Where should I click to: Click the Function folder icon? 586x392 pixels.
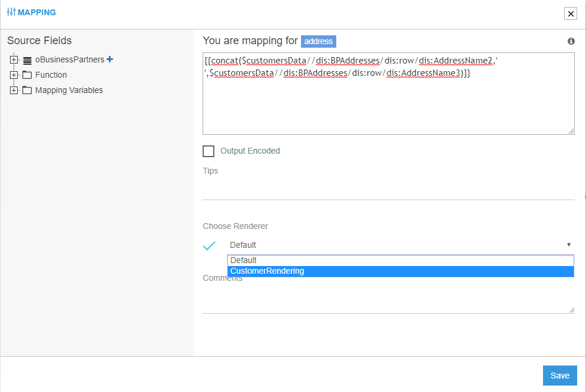pyautogui.click(x=27, y=75)
